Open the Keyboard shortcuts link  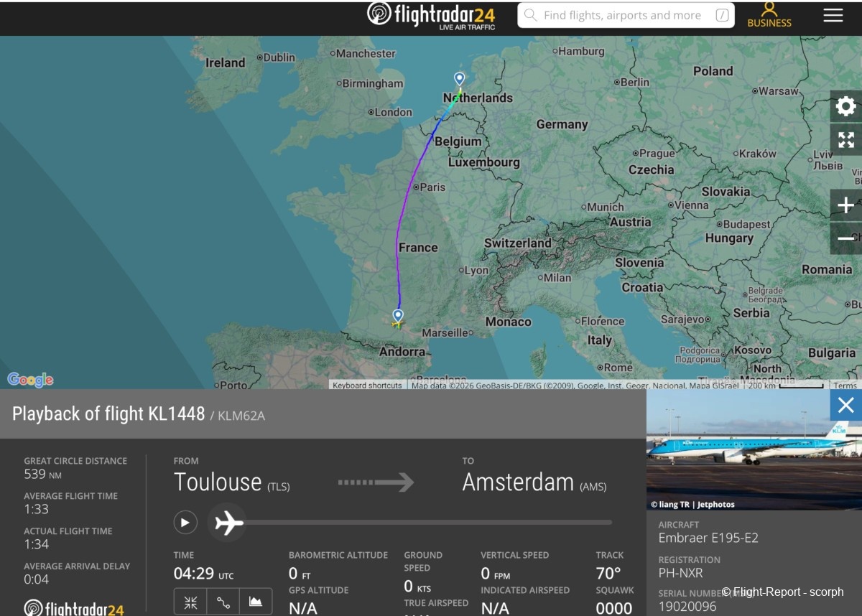367,386
